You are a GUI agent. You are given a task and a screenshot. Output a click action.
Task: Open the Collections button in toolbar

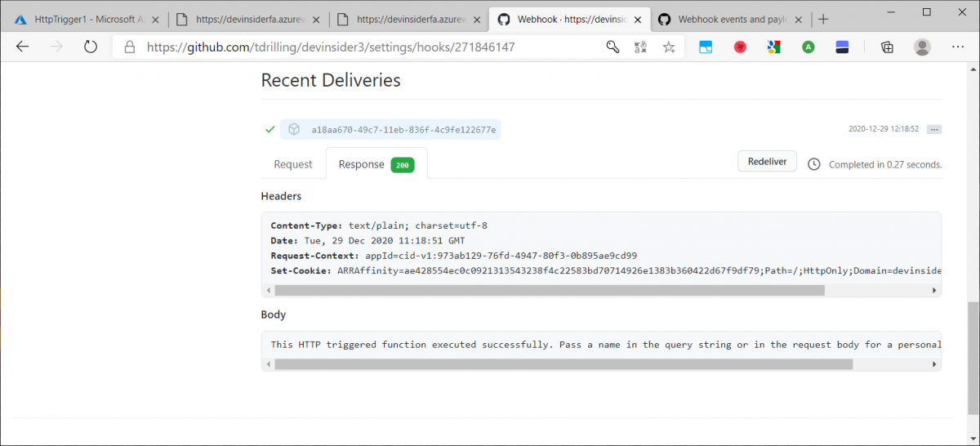887,47
